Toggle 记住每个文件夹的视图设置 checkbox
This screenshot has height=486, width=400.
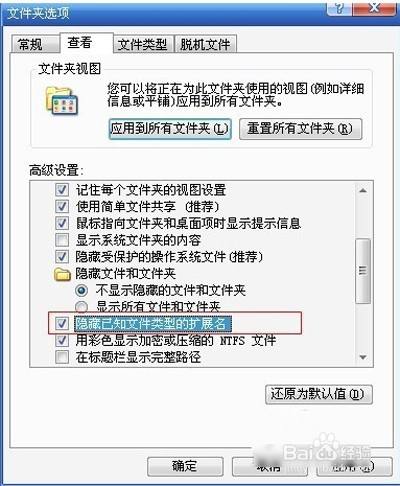[x=62, y=190]
